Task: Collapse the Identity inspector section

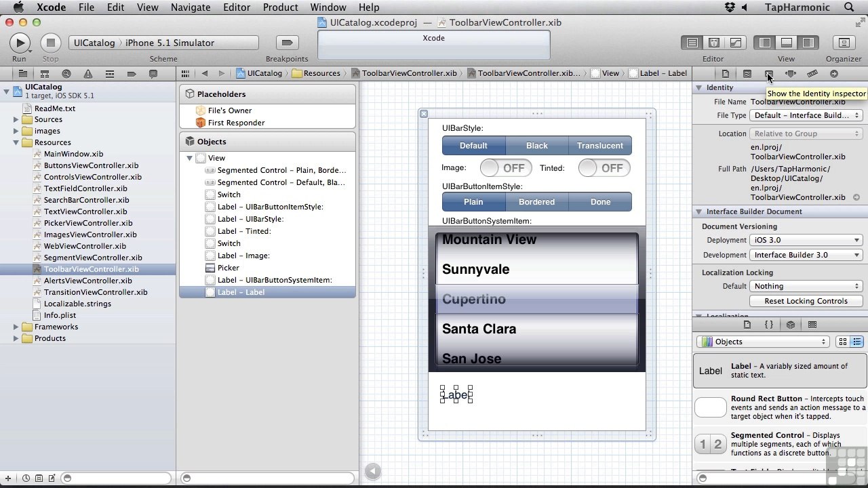Action: 698,87
